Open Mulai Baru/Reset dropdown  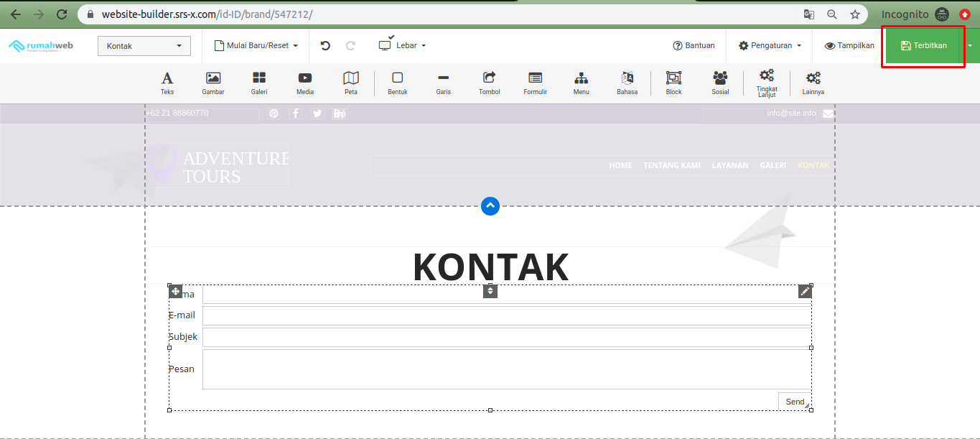coord(256,45)
